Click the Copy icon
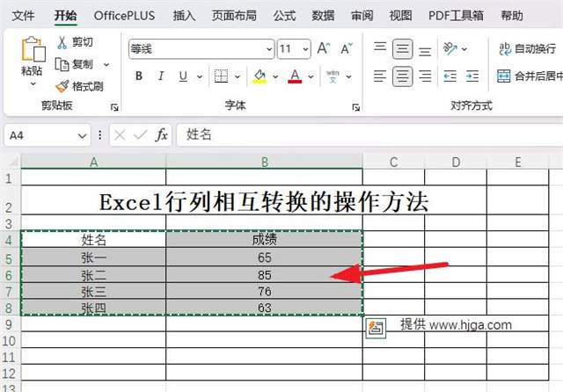The height and width of the screenshot is (392, 563). (x=62, y=64)
